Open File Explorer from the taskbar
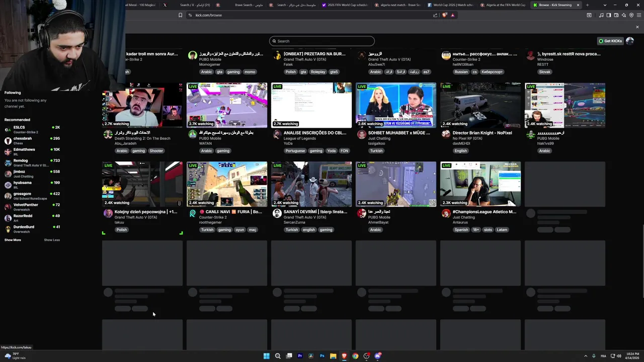The image size is (644, 362). pos(333,356)
